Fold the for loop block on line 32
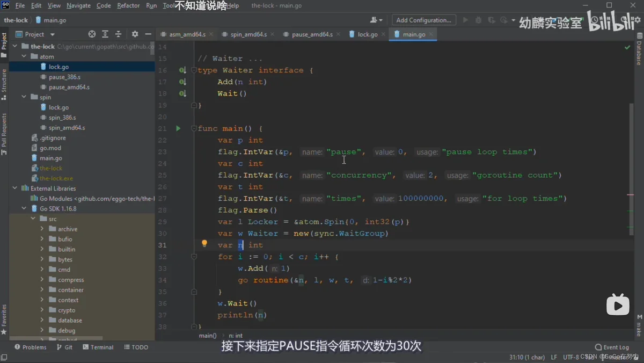The width and height of the screenshot is (644, 363). point(194,257)
